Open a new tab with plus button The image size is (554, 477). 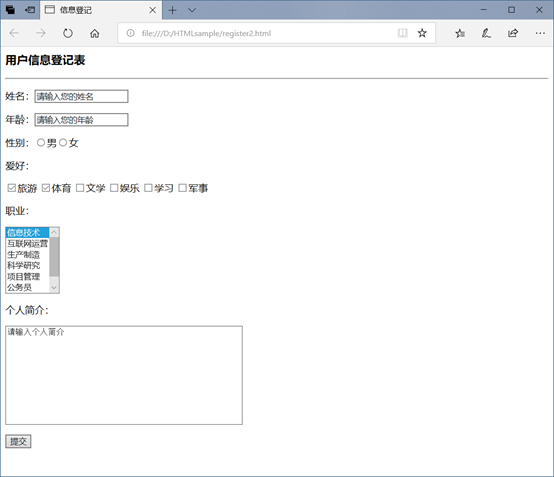[172, 10]
